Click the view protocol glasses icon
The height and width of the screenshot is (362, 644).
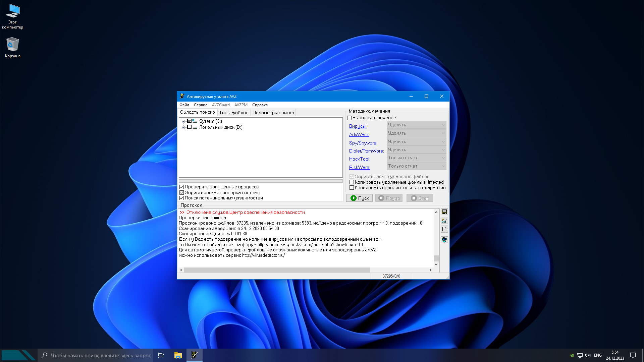pyautogui.click(x=444, y=221)
